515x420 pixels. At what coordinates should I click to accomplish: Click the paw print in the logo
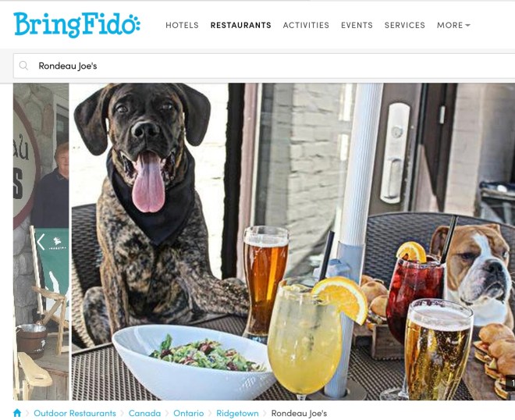[x=135, y=23]
